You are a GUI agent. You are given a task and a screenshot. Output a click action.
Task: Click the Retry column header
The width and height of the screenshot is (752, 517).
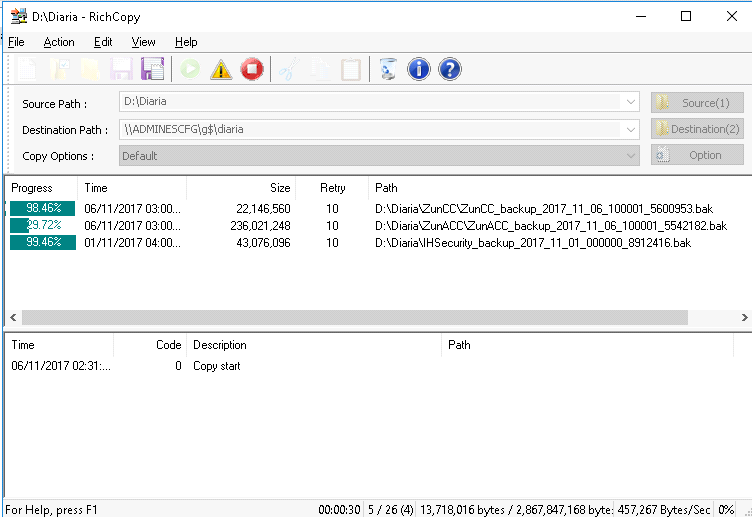pos(332,188)
